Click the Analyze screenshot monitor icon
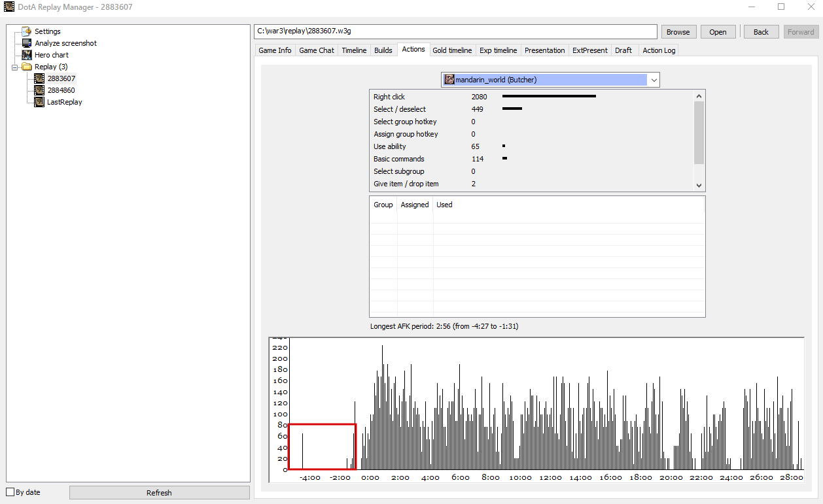 pos(27,43)
